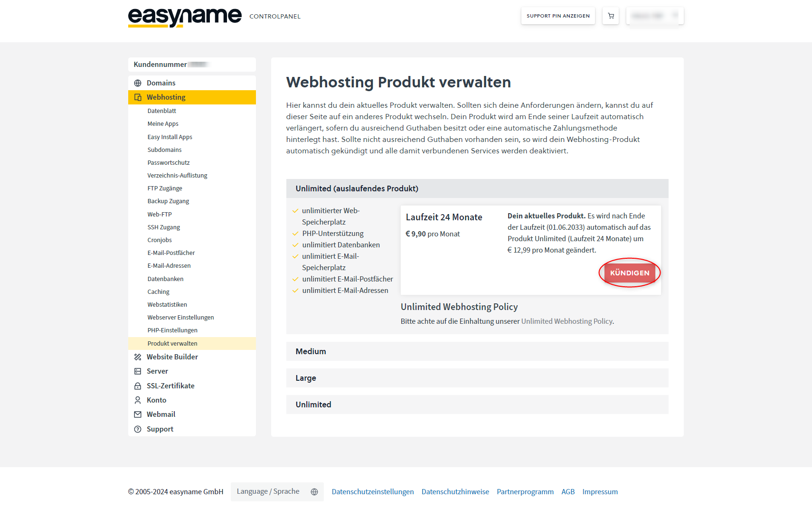Viewport: 812px width, 508px height.
Task: Click the Domains globe icon
Action: point(138,83)
